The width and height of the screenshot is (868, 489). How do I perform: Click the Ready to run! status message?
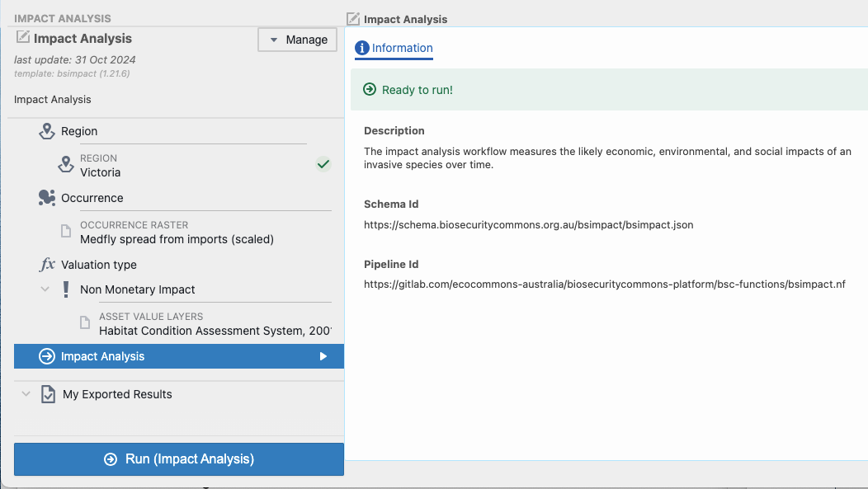coord(417,90)
